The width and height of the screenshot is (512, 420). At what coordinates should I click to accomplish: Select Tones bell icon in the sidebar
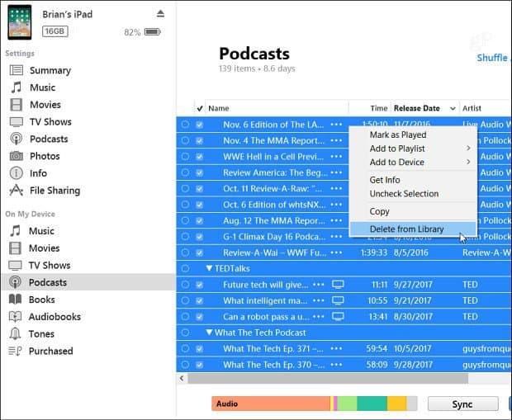pyautogui.click(x=16, y=334)
